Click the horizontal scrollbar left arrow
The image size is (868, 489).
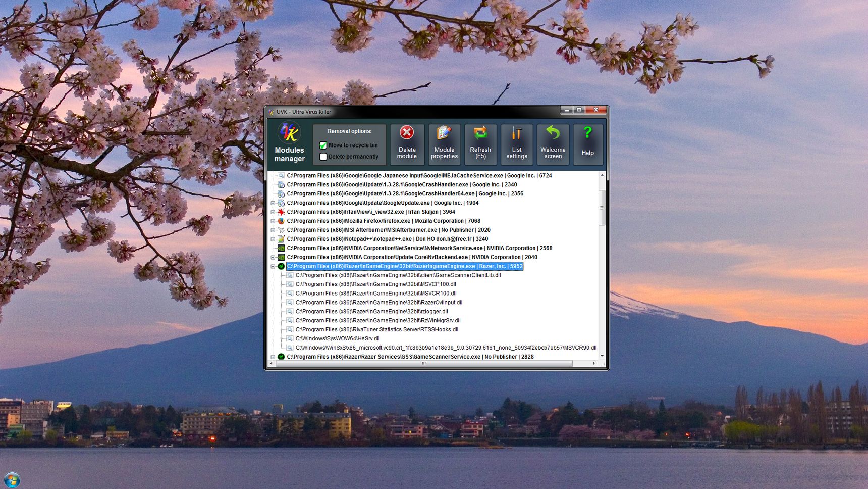273,363
